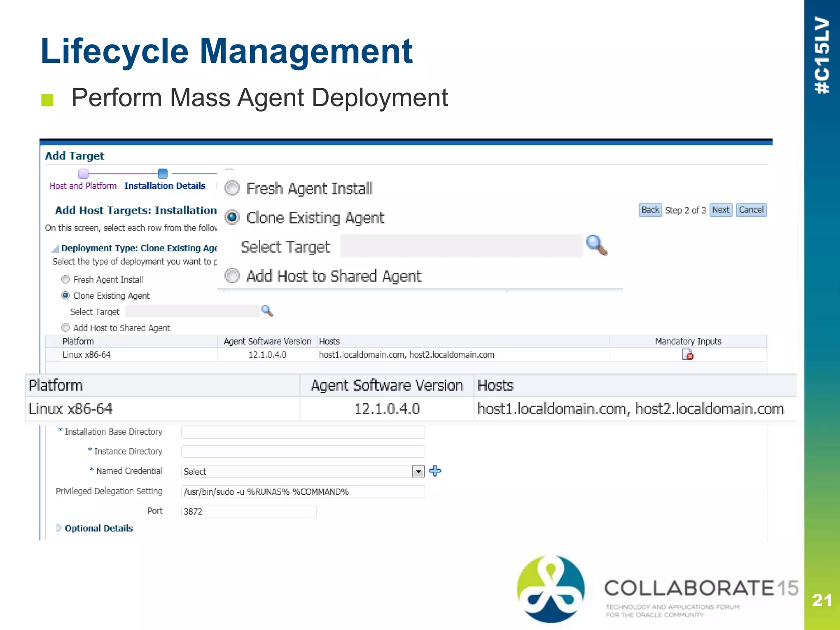Click Step 2 of 3 text
The width and height of the screenshot is (840, 630).
[x=685, y=210]
